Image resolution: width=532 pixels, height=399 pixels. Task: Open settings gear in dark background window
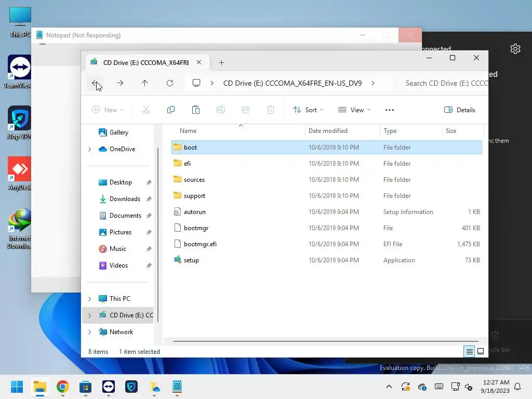pyautogui.click(x=515, y=49)
